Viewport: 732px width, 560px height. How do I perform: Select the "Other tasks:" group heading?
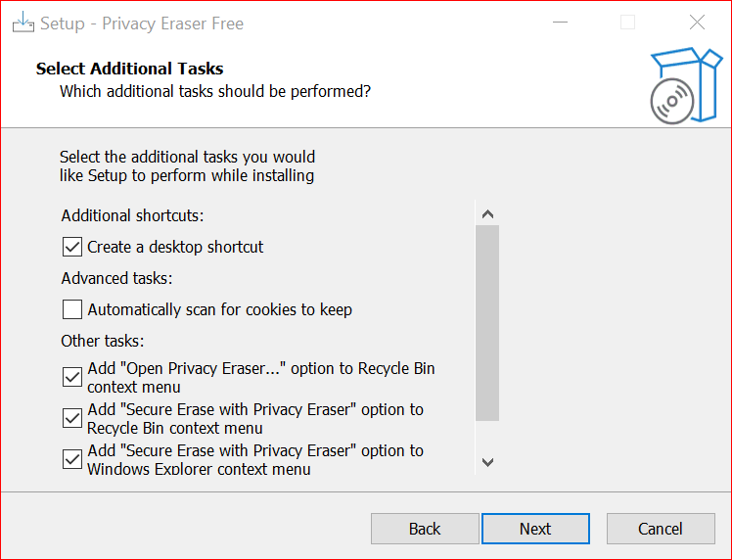coord(102,341)
